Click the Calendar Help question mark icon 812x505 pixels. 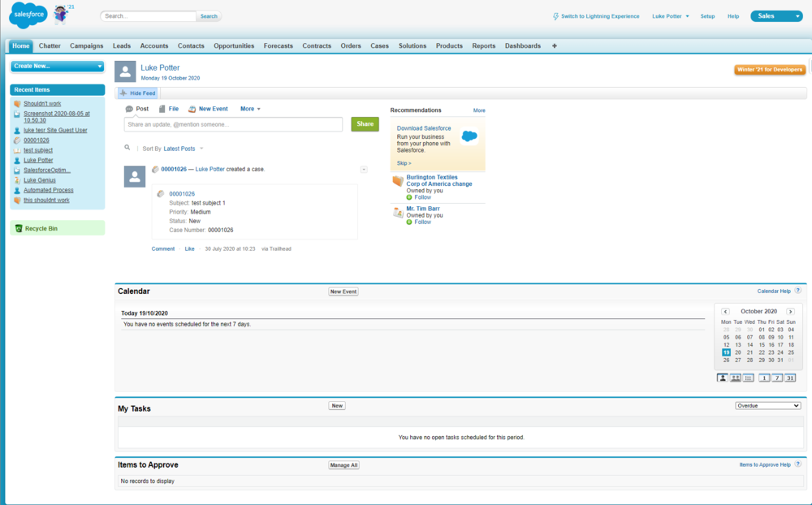(x=798, y=291)
